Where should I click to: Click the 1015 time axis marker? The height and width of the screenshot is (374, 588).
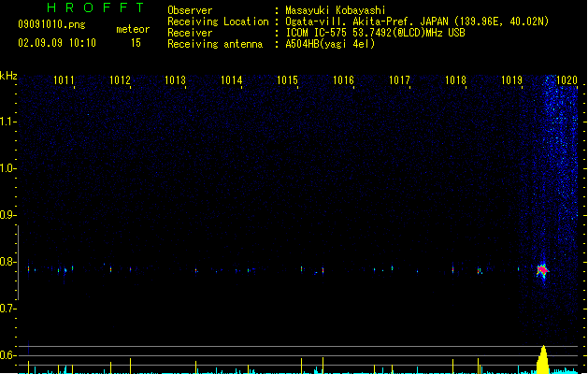point(287,80)
